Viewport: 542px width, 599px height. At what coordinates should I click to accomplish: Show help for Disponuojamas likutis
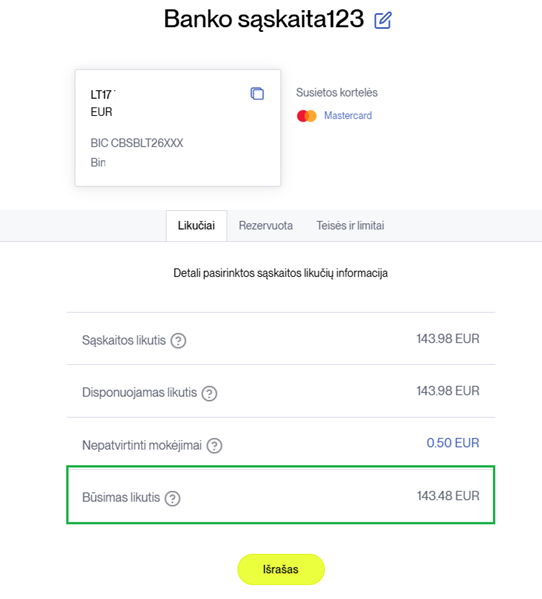click(209, 393)
